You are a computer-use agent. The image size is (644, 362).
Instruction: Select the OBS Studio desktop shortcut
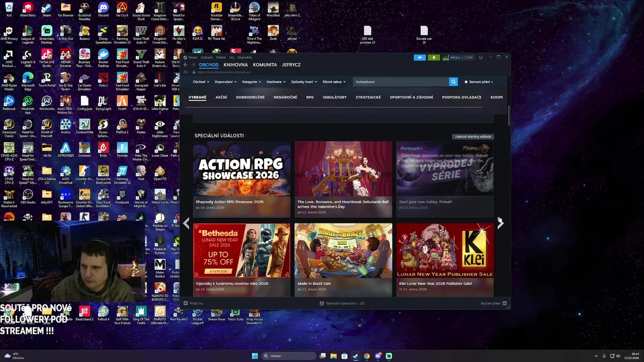[x=28, y=197]
